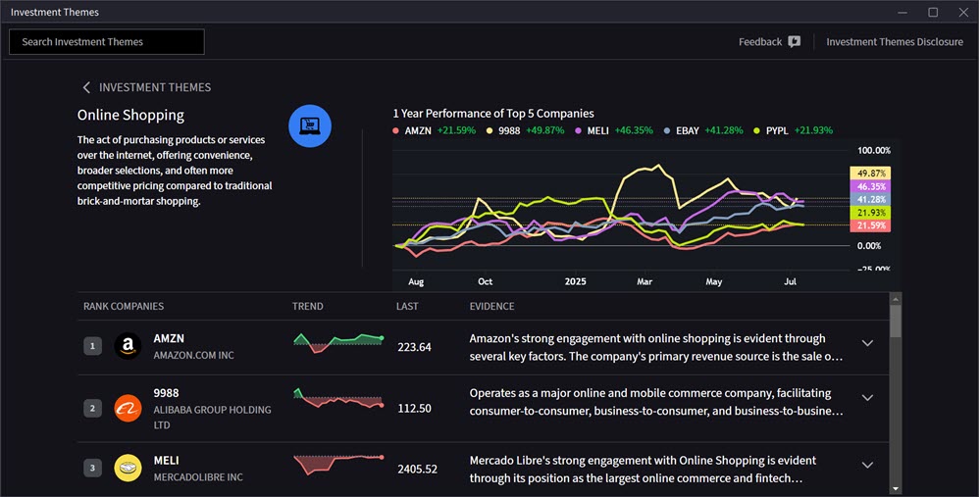Image resolution: width=980 pixels, height=497 pixels.
Task: Click the AMZN trend sparkline chart
Action: 338,342
